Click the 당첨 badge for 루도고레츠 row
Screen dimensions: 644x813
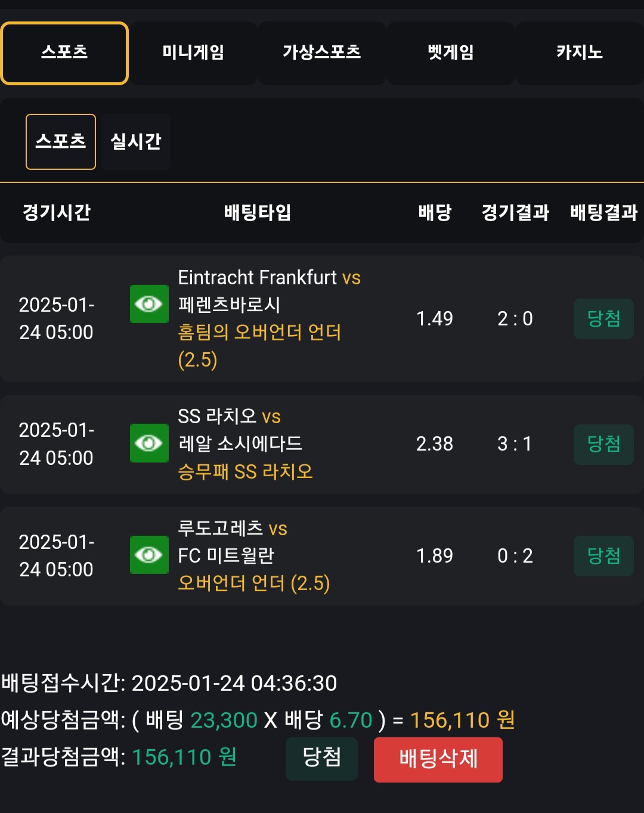coord(603,556)
